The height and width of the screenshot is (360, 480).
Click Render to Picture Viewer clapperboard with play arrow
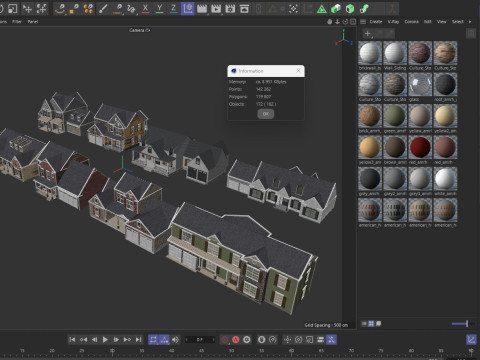point(216,9)
